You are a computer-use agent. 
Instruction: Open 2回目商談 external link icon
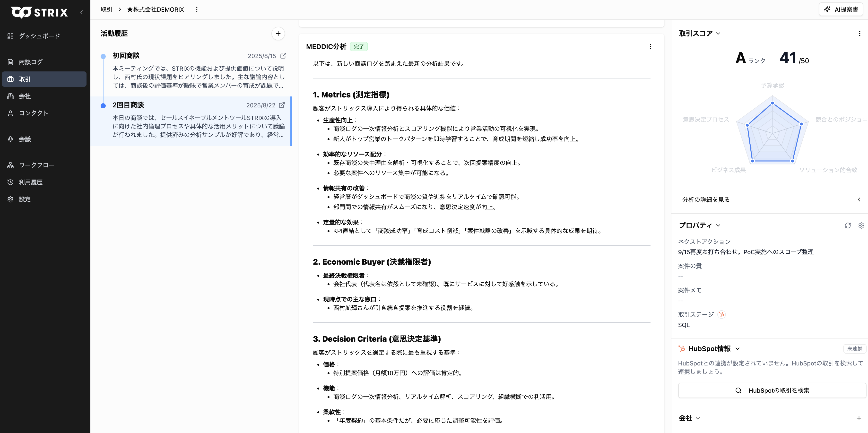click(x=282, y=105)
